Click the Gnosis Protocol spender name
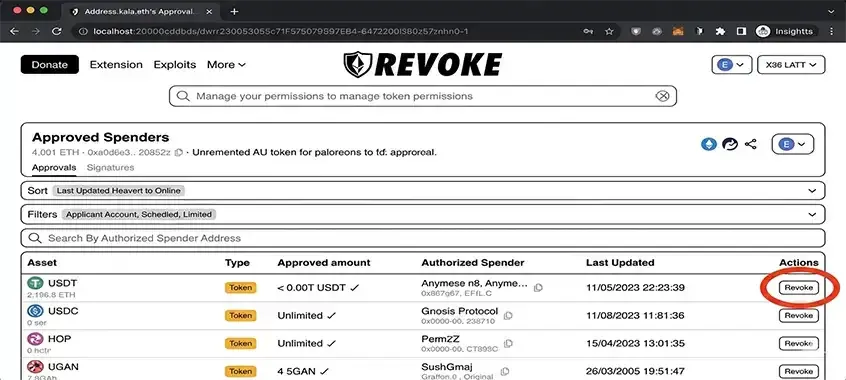This screenshot has width=846, height=380. coord(460,311)
